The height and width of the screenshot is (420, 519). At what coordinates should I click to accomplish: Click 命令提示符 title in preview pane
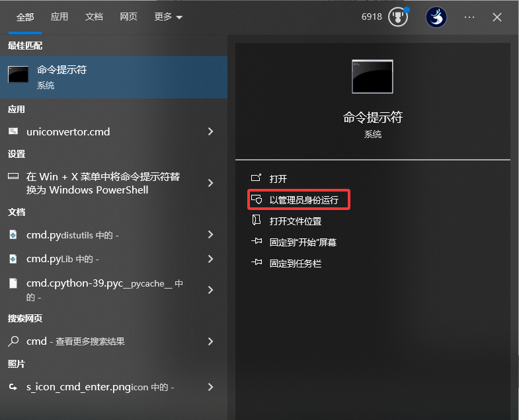pos(373,117)
